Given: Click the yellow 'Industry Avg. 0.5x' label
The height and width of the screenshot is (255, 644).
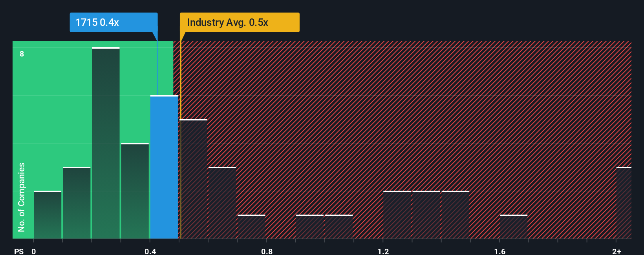Looking at the screenshot, I should (240, 22).
